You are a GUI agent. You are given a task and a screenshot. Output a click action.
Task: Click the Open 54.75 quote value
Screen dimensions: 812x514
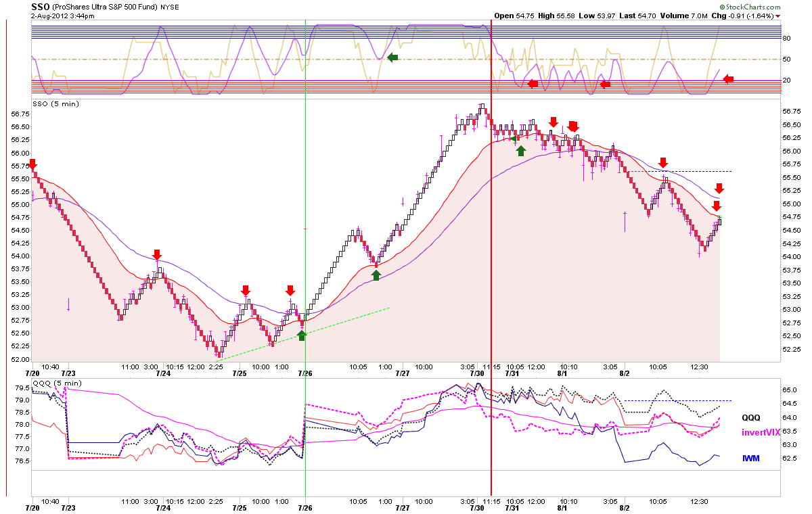coord(514,16)
